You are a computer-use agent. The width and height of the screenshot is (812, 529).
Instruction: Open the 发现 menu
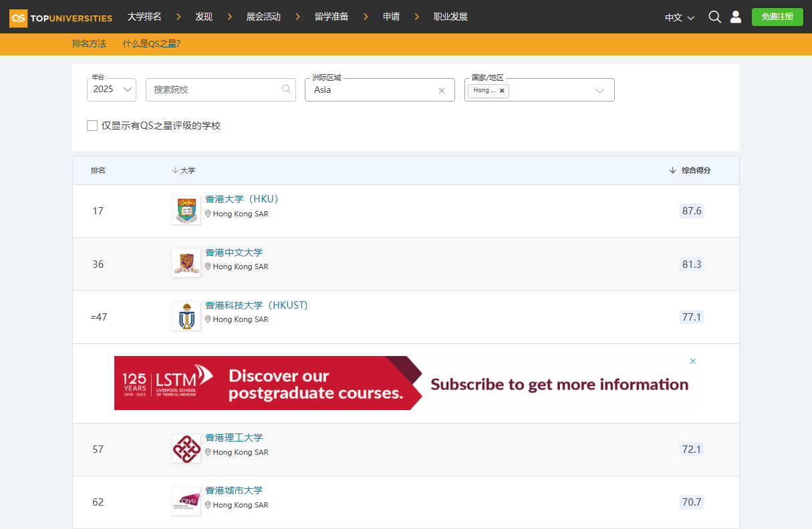(x=204, y=17)
